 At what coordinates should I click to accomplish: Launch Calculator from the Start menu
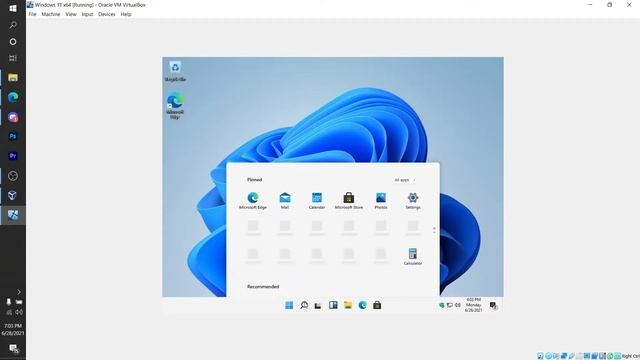[413, 257]
